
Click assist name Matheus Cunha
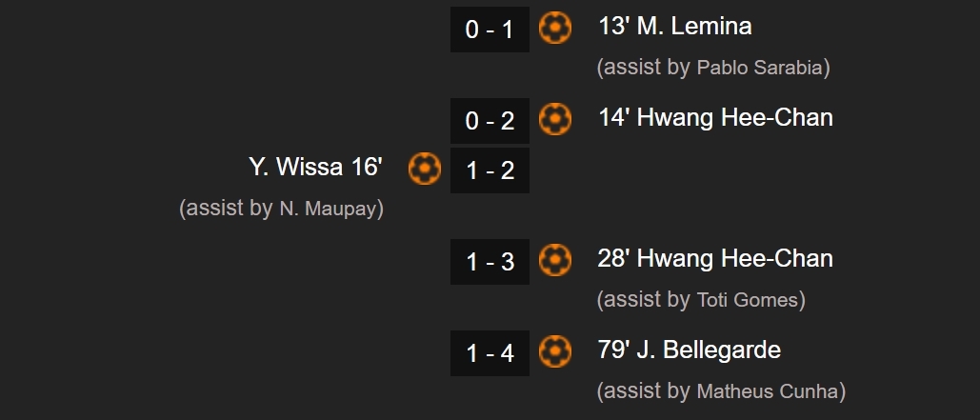tap(767, 391)
